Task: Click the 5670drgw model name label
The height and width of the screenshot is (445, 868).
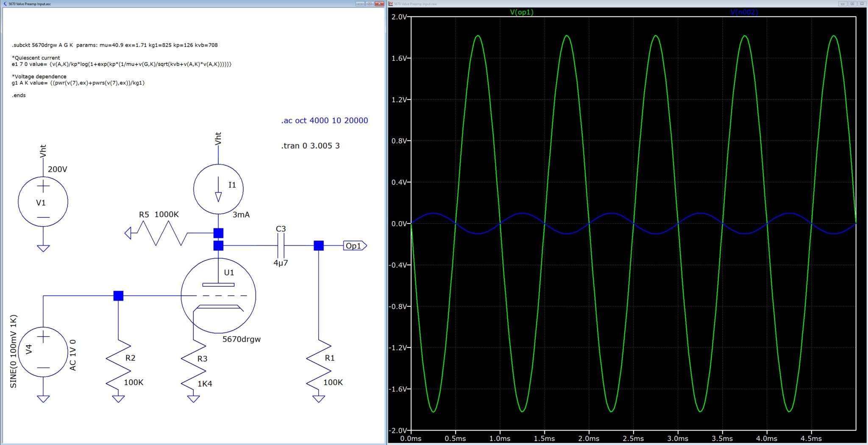Action: (x=242, y=339)
